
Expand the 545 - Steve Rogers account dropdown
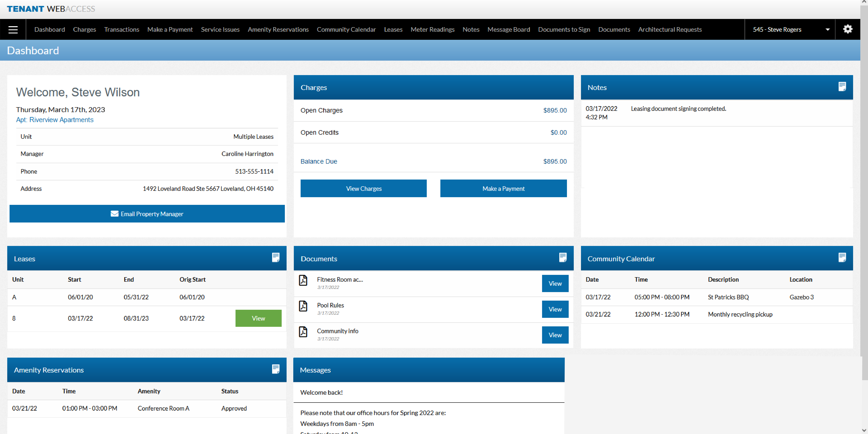click(x=790, y=29)
